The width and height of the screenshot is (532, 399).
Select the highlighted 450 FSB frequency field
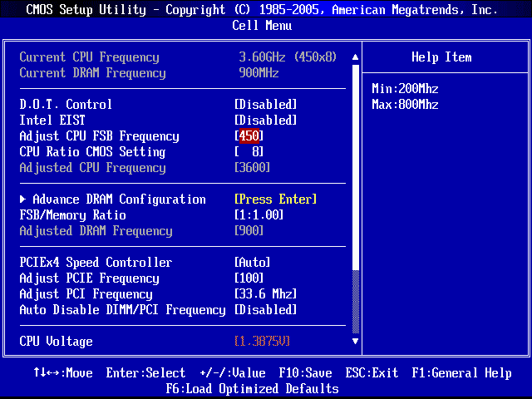click(249, 135)
